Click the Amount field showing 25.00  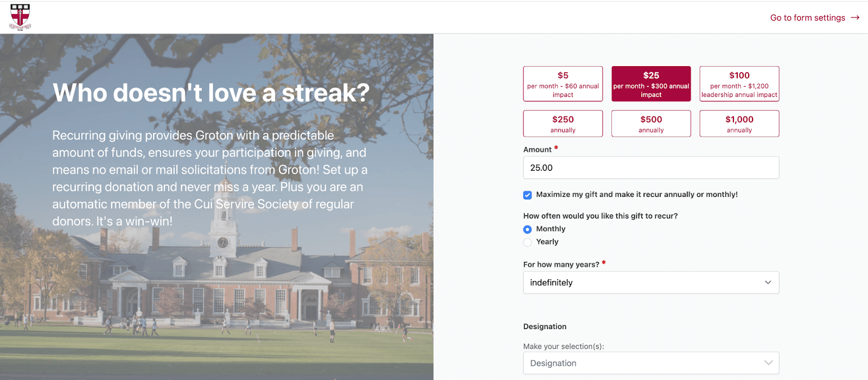(x=650, y=168)
